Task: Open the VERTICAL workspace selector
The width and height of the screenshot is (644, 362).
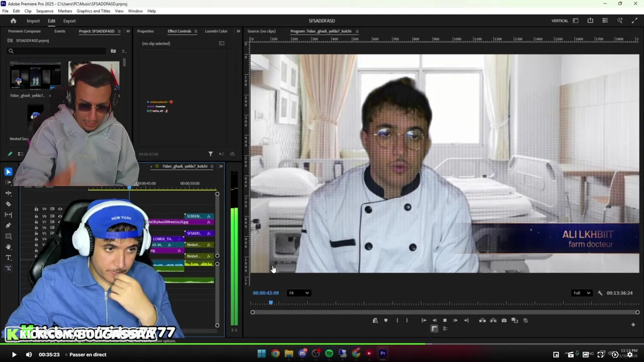Action: (559, 21)
